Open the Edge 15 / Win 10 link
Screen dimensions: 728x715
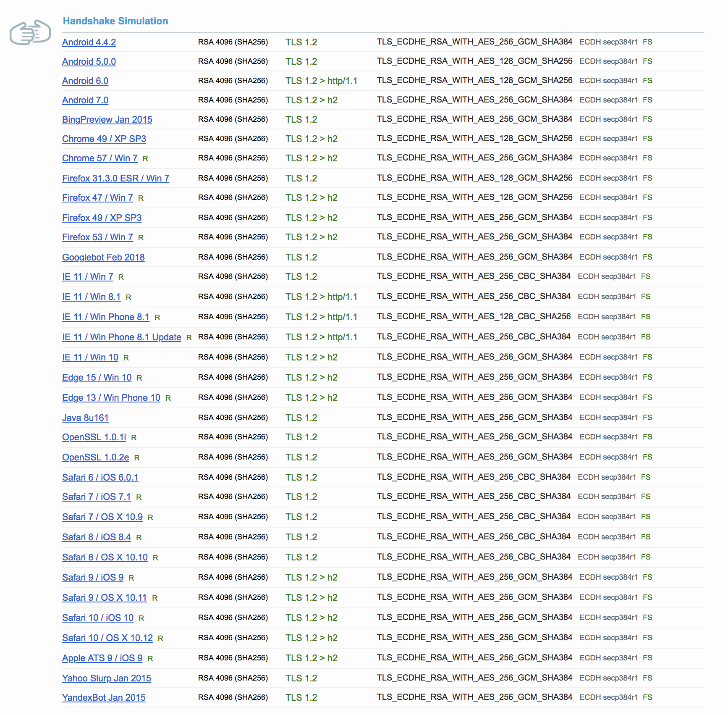[97, 377]
